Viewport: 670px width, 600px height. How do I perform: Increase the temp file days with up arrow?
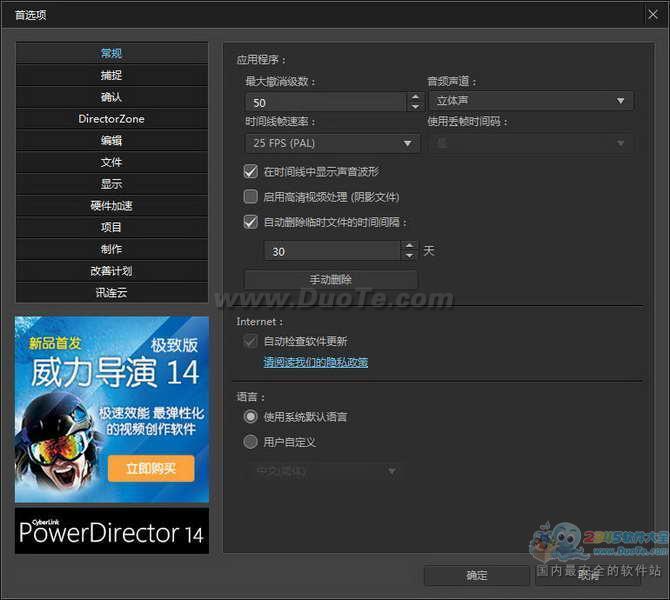click(409, 246)
